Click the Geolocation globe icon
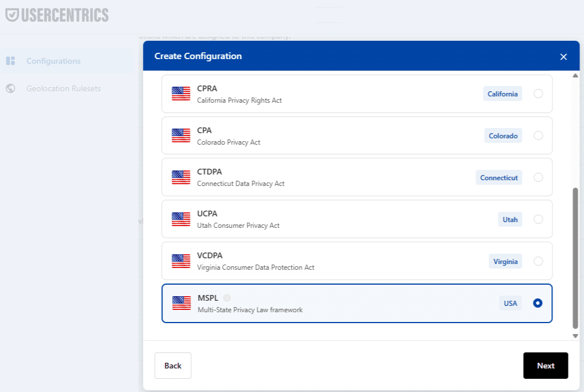584x392 pixels. pos(10,88)
